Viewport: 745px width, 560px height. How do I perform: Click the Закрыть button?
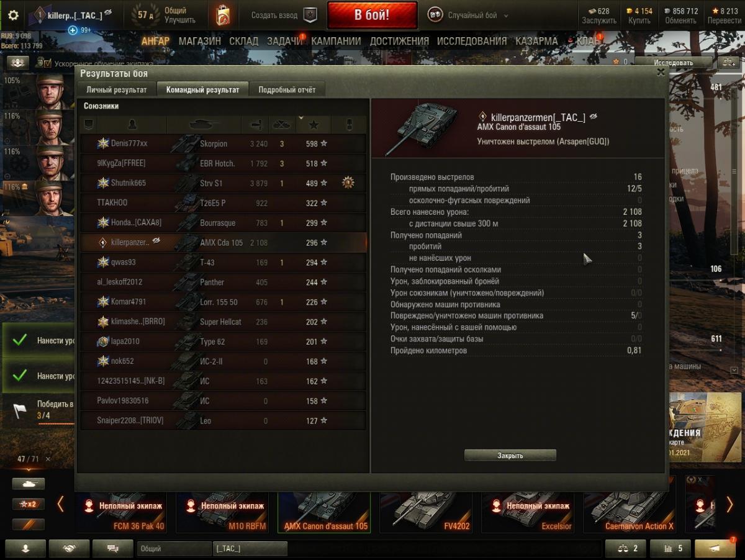click(x=510, y=455)
